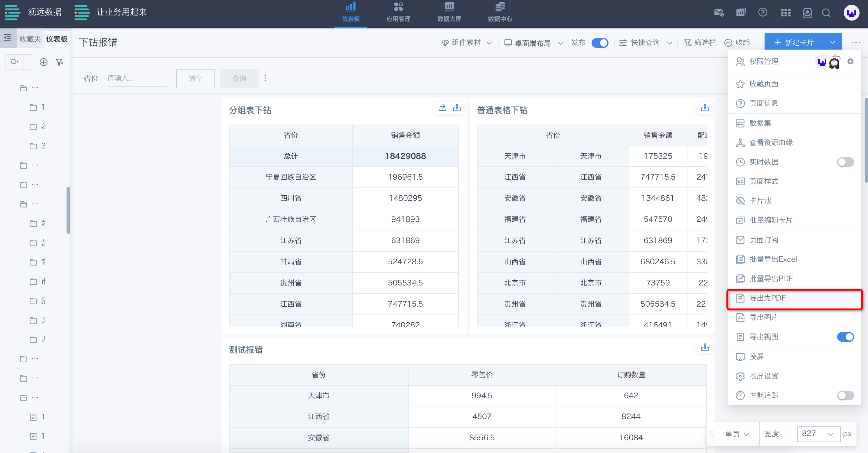This screenshot has height=453, width=868.
Task: Switch to the 应用管理 tab
Action: pos(398,13)
